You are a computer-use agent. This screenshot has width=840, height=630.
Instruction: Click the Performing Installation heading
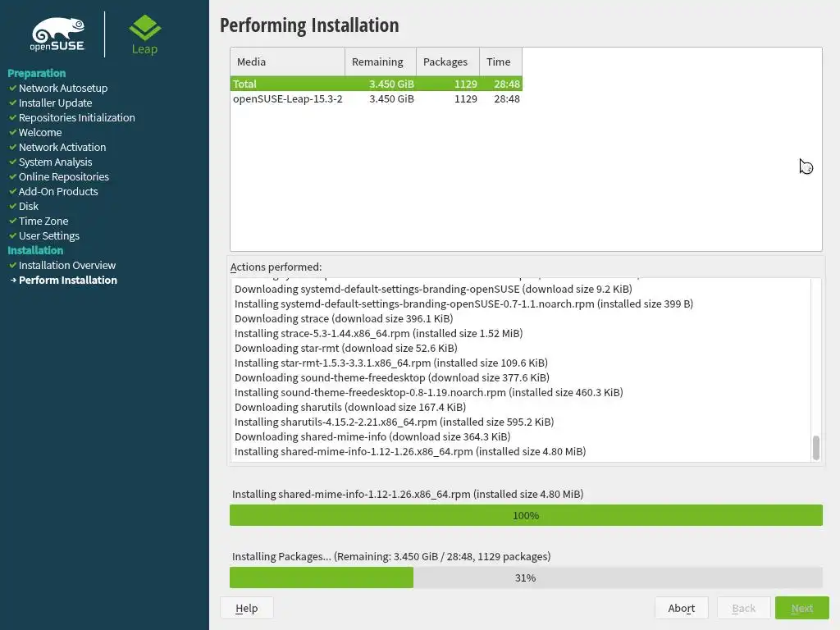pos(309,25)
